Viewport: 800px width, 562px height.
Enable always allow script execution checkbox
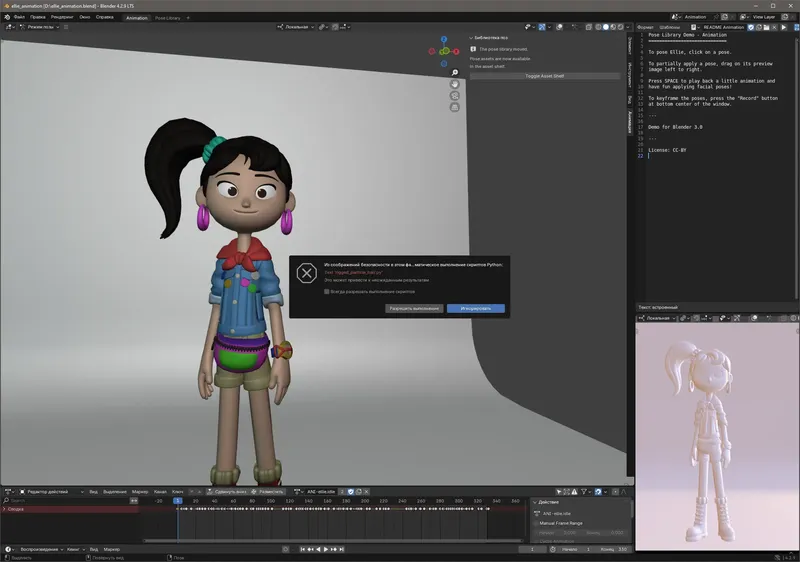327,292
